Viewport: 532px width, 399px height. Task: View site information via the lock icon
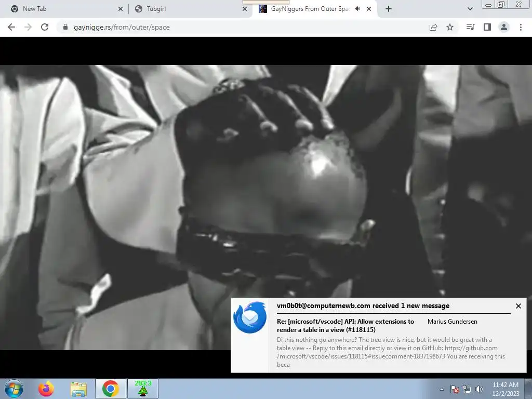click(x=65, y=27)
